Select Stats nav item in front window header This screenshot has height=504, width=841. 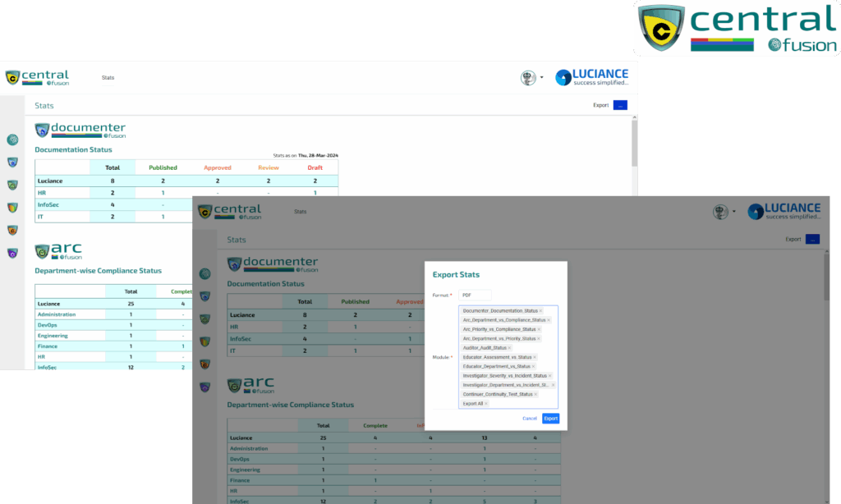point(300,212)
